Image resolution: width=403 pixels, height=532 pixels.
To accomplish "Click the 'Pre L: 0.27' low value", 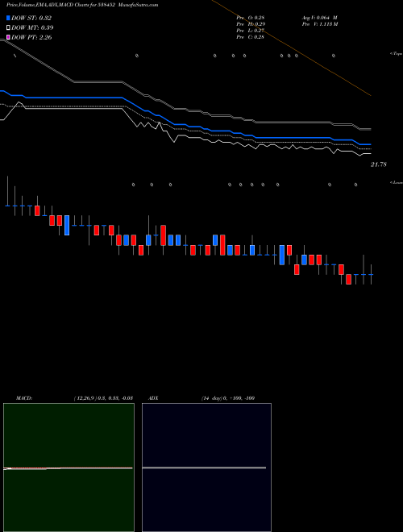I will (x=251, y=31).
